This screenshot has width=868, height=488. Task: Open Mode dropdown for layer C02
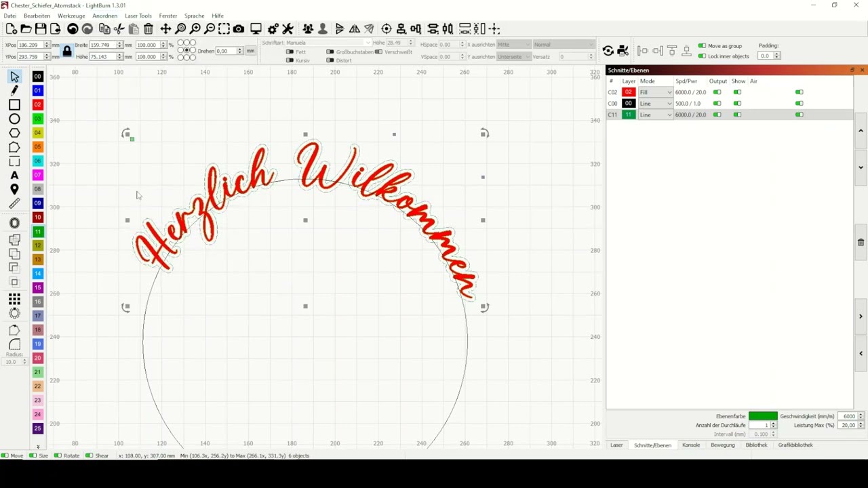coord(655,92)
